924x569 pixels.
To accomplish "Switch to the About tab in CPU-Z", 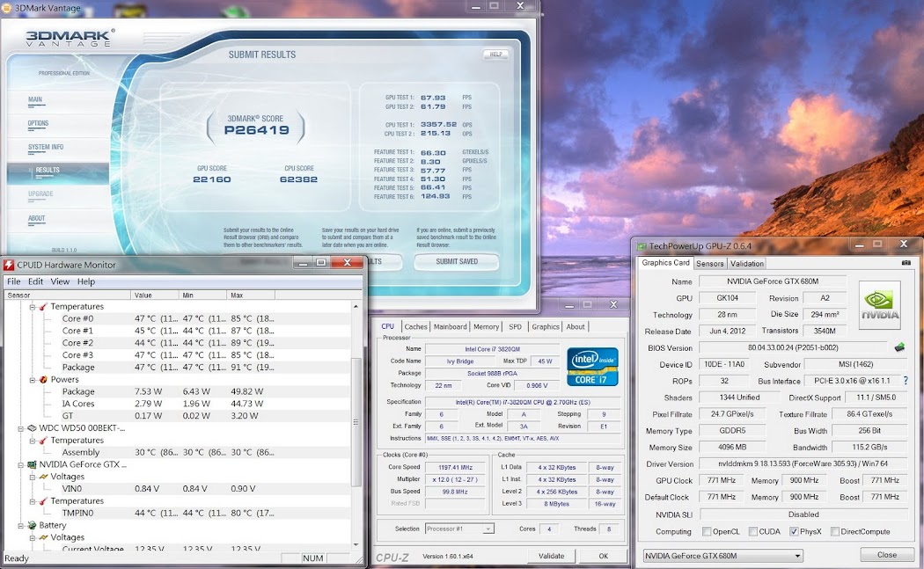I will click(x=576, y=326).
